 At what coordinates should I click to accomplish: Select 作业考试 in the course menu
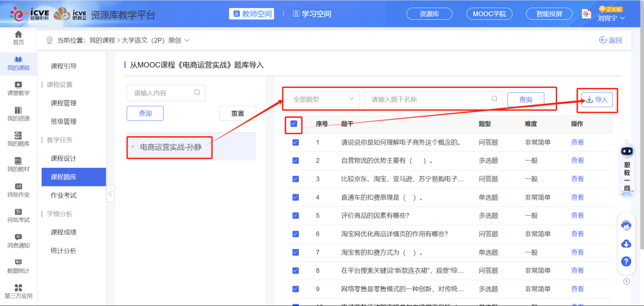tap(64, 195)
